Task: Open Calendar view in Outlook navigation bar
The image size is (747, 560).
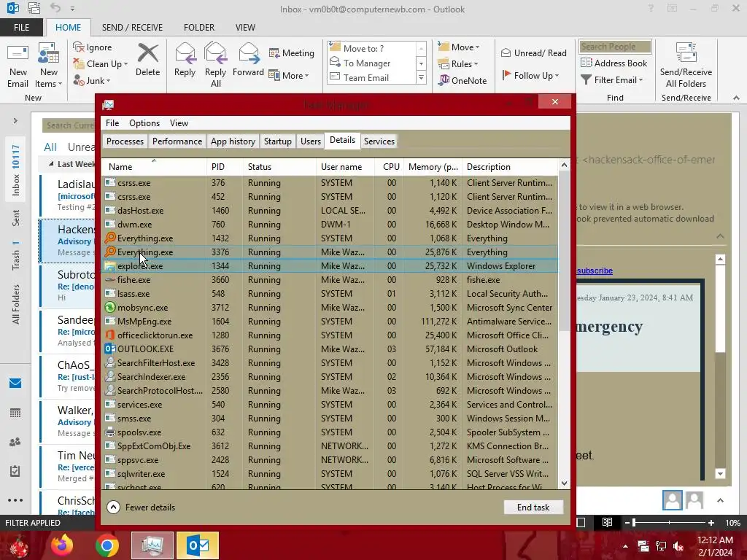Action: point(15,413)
